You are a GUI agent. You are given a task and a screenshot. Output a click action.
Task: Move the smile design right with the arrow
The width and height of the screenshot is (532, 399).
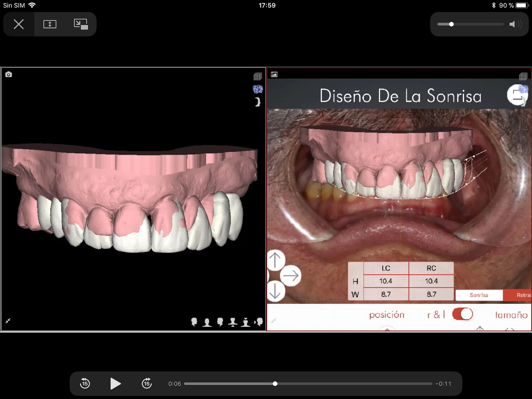pos(291,276)
